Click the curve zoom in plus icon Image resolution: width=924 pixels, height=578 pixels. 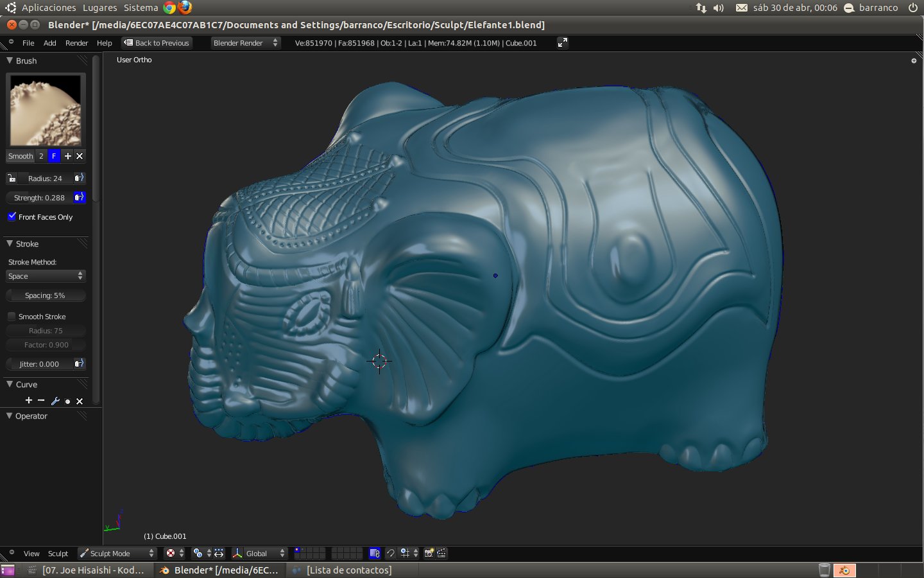[28, 401]
